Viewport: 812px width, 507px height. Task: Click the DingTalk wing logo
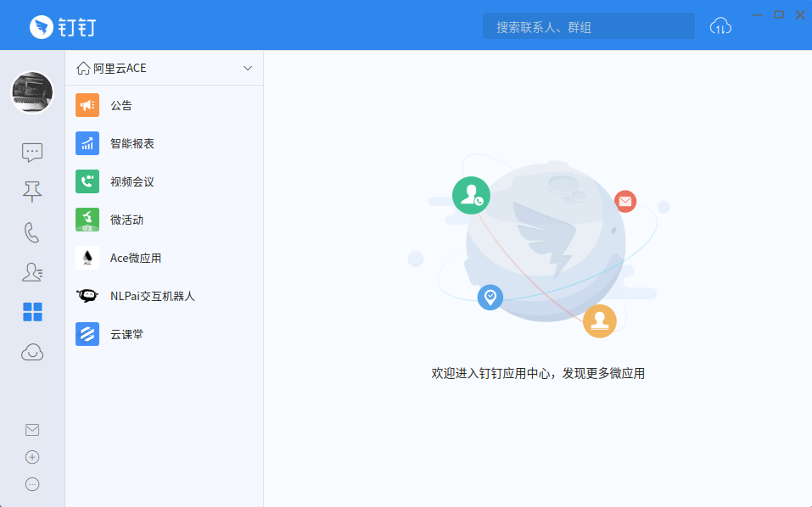point(42,27)
